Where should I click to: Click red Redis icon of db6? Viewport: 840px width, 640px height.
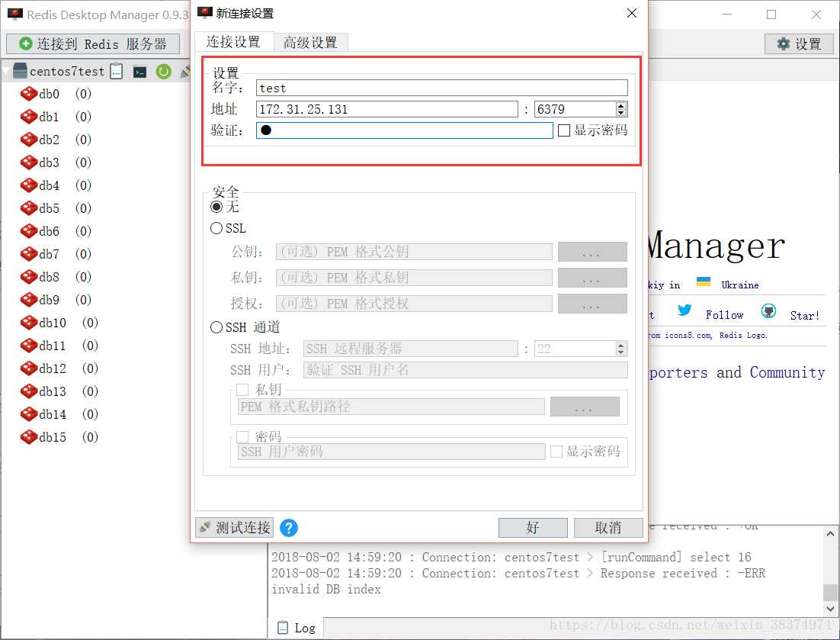tap(29, 231)
